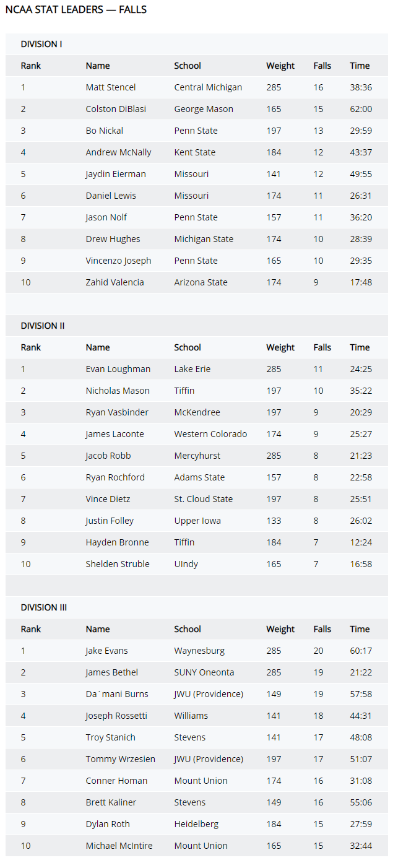This screenshot has width=393, height=868.
Task: Click the Division II section header
Action: (x=43, y=326)
